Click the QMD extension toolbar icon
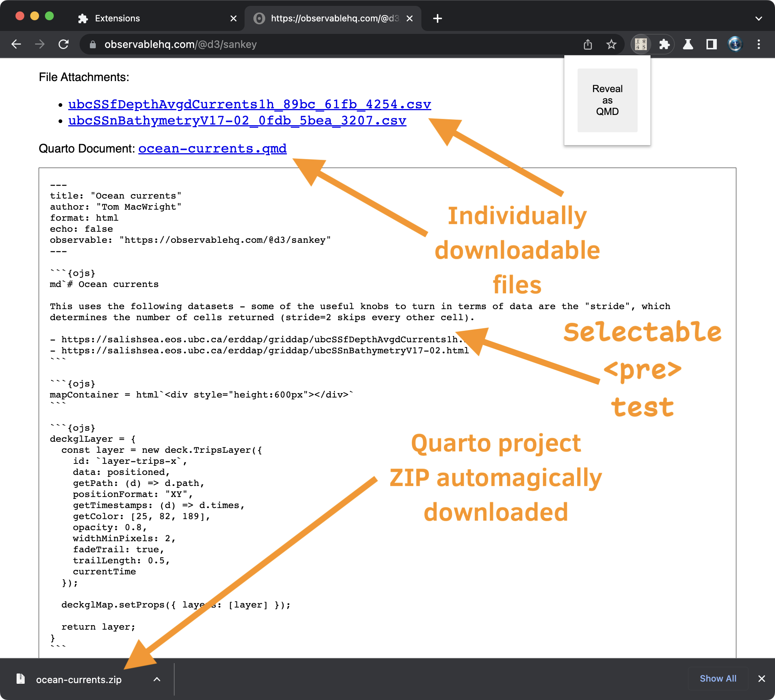 pos(641,45)
